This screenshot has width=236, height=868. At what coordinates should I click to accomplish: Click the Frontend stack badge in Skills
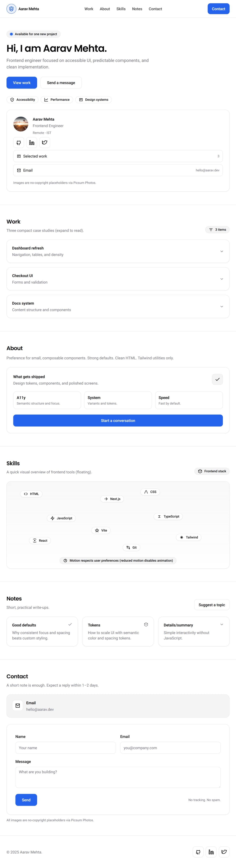pos(212,471)
